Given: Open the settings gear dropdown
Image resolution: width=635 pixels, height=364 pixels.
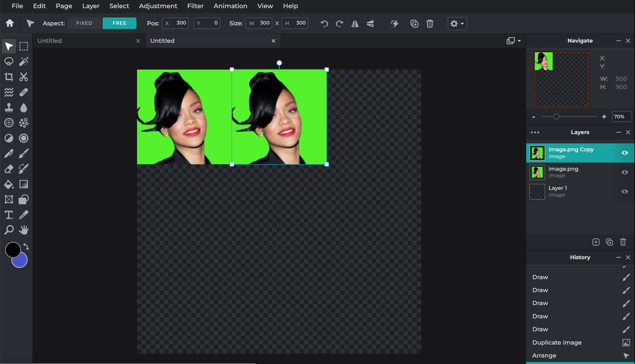Looking at the screenshot, I should [x=457, y=24].
